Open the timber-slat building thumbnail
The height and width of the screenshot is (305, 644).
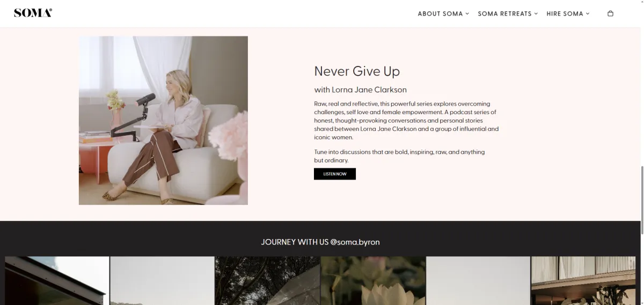click(583, 280)
